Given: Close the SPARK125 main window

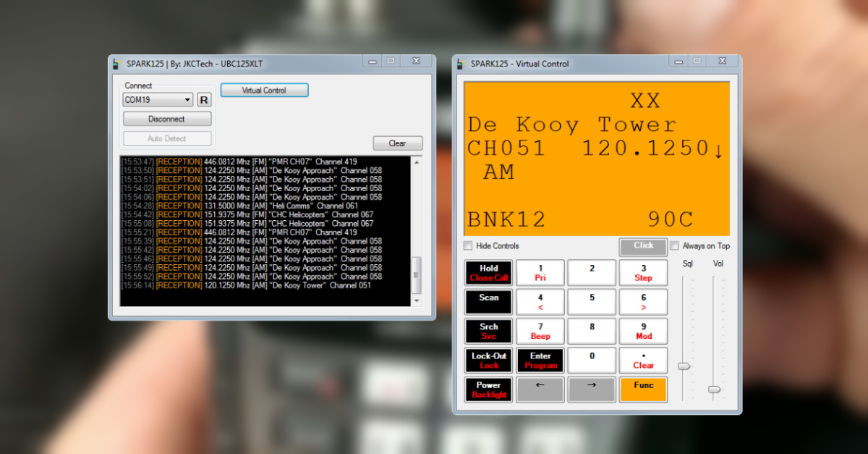Looking at the screenshot, I should (416, 62).
